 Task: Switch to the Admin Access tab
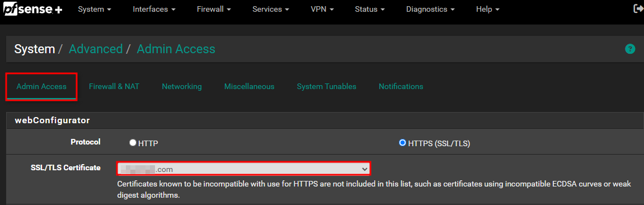[41, 87]
